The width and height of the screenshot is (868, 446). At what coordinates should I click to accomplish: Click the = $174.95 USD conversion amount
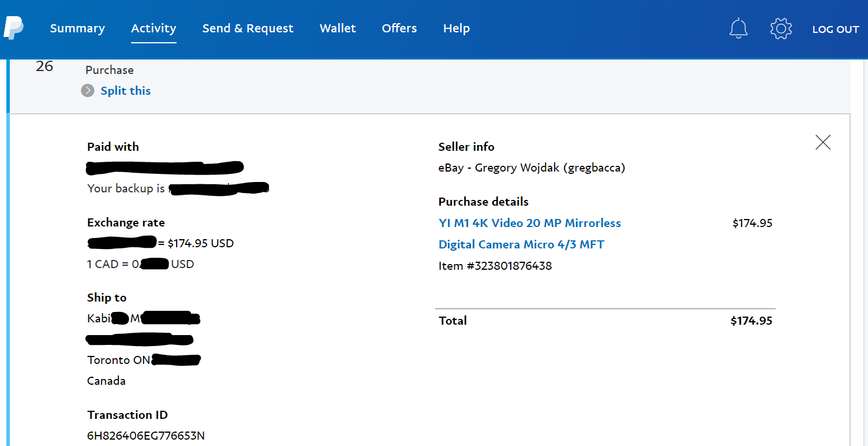click(196, 243)
